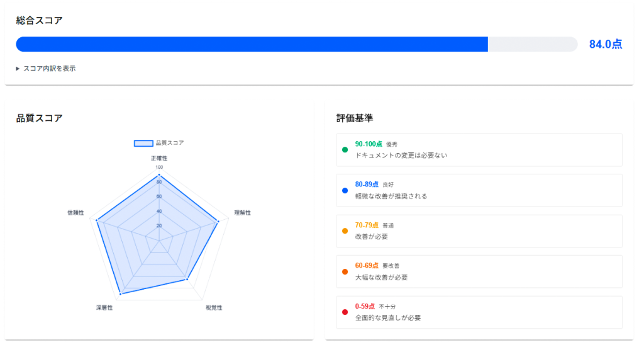Screen dimensions: 644x347
Task: Toggle the 品質スコア legend label in chart
Action: (169, 143)
